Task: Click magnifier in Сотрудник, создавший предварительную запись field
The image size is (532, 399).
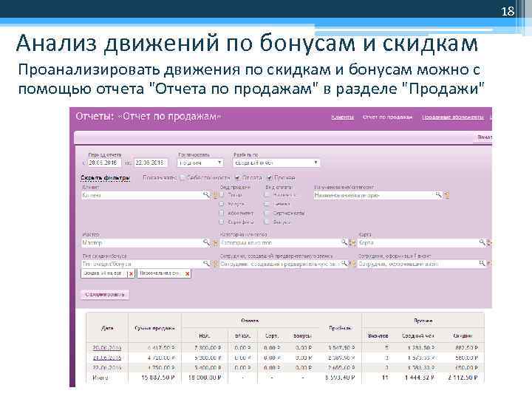Action: pos(344,263)
